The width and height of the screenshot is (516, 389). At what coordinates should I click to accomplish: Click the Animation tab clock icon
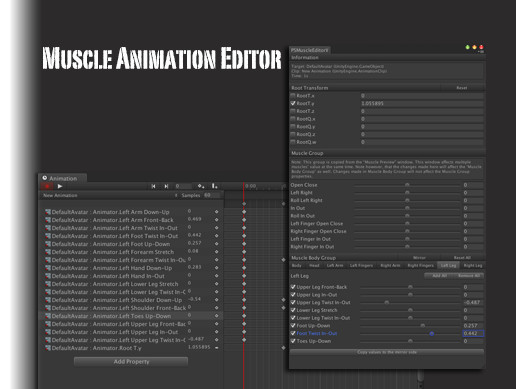click(x=45, y=178)
